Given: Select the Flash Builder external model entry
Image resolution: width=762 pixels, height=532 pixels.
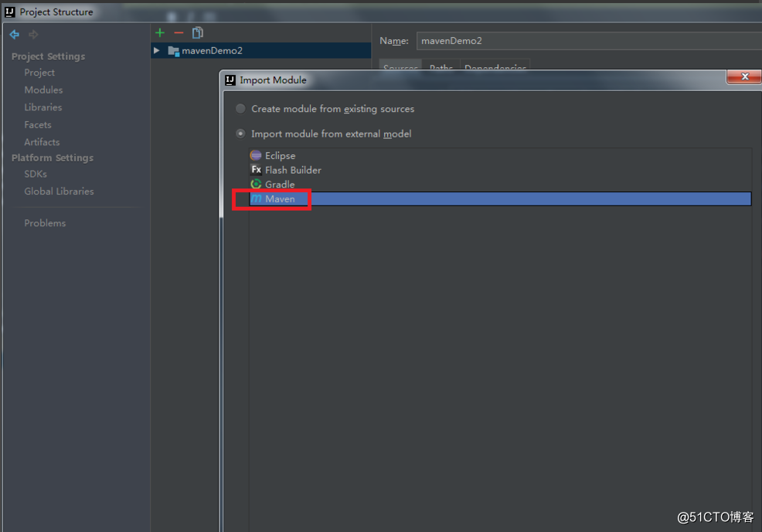Looking at the screenshot, I should click(x=500, y=170).
